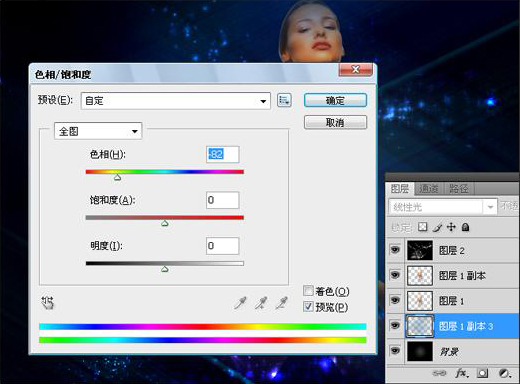Viewport: 520px width, 384px height.
Task: Click the 色相 hue value field
Action: point(223,154)
